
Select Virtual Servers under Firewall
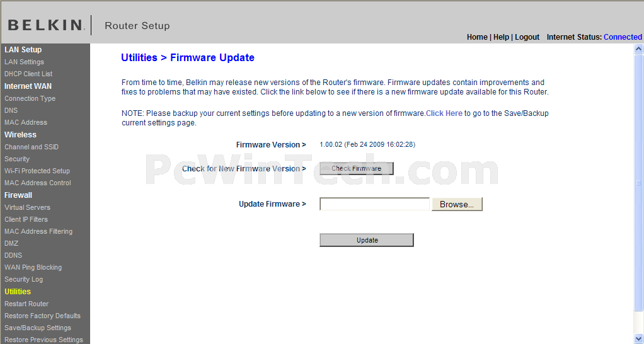click(x=28, y=207)
